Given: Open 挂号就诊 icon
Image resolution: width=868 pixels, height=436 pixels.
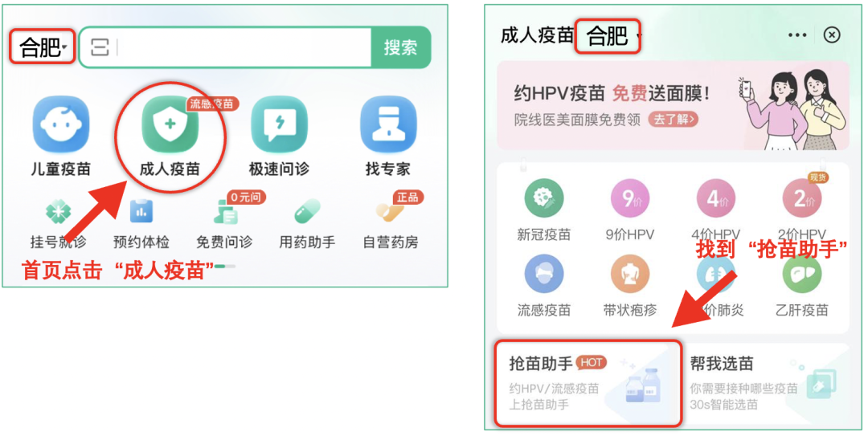Looking at the screenshot, I should point(59,211).
